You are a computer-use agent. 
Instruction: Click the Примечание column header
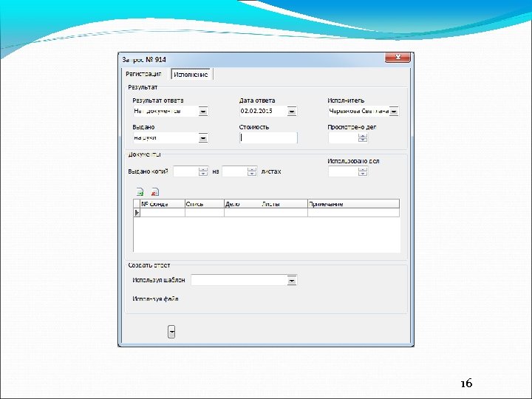pyautogui.click(x=353, y=204)
